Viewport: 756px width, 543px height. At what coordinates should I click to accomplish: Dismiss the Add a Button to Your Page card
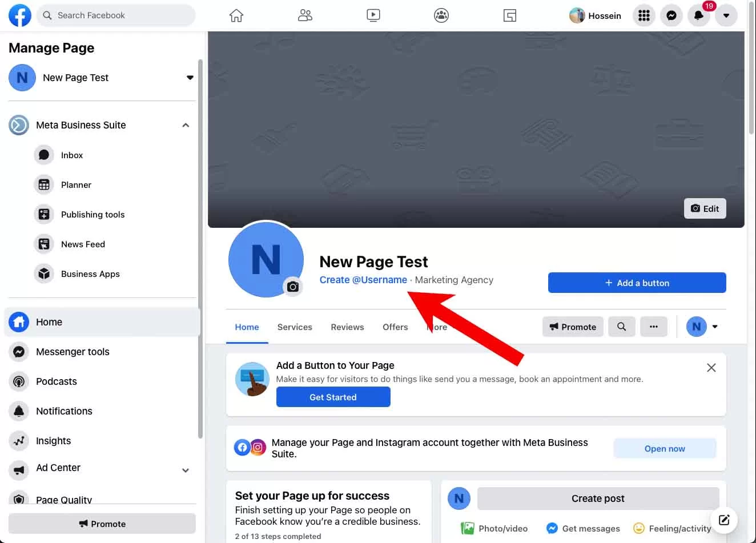coord(711,368)
